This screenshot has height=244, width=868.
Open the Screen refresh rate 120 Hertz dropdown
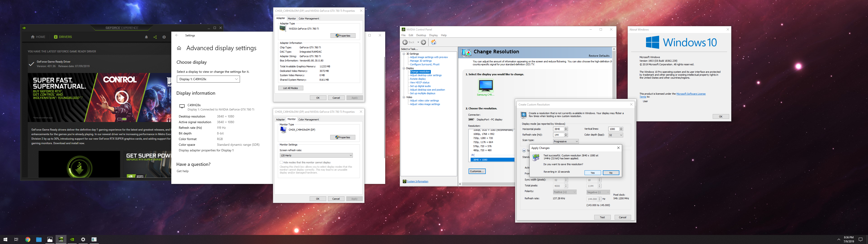coord(316,155)
